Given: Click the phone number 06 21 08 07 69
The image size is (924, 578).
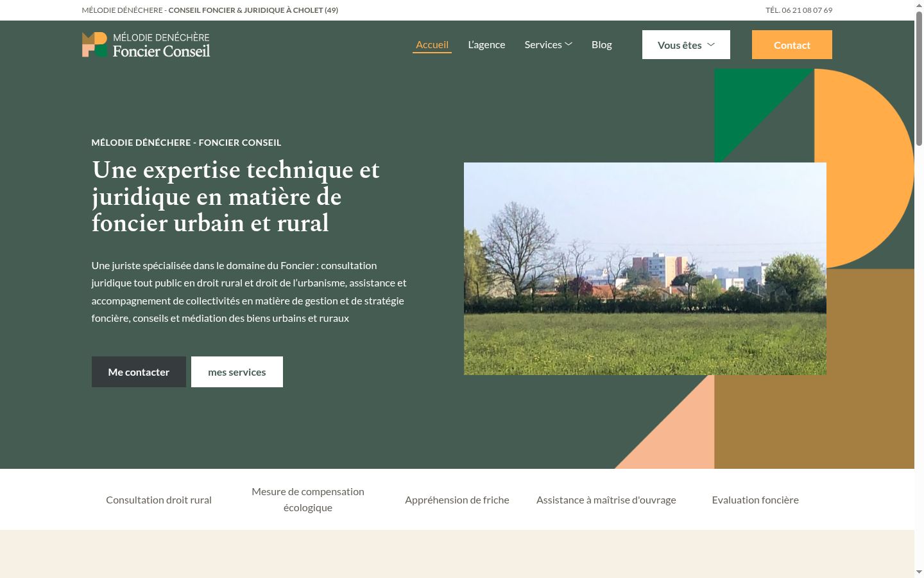Looking at the screenshot, I should pos(807,10).
